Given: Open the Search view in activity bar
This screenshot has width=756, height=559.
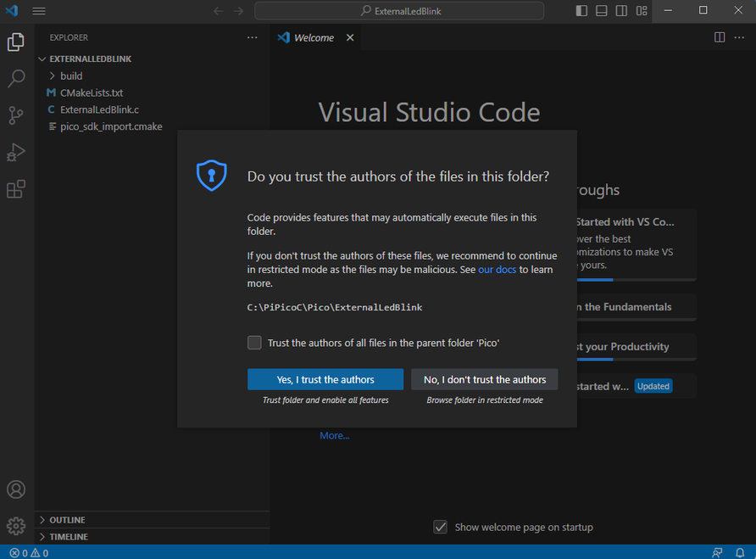Looking at the screenshot, I should coord(16,78).
